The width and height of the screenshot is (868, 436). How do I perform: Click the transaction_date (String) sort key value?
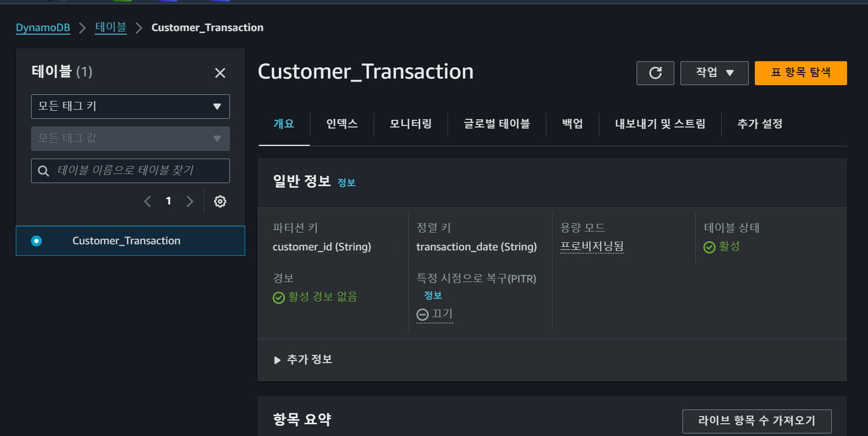pos(477,247)
